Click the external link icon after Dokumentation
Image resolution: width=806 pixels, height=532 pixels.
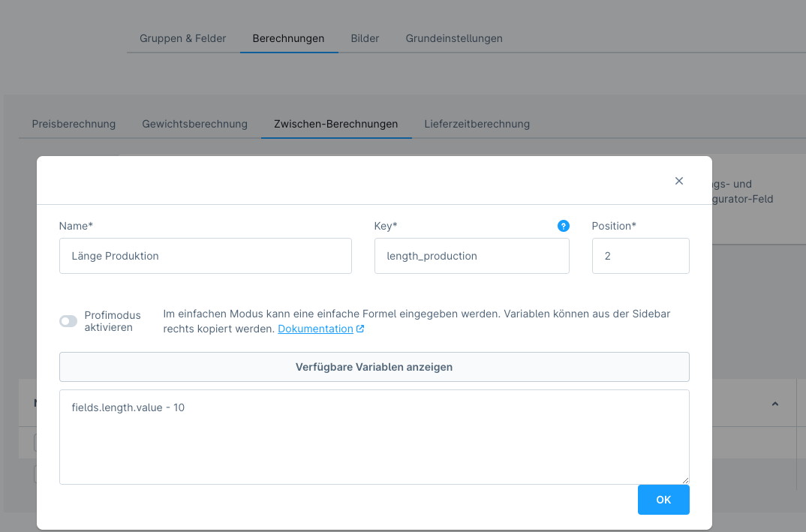click(x=360, y=329)
